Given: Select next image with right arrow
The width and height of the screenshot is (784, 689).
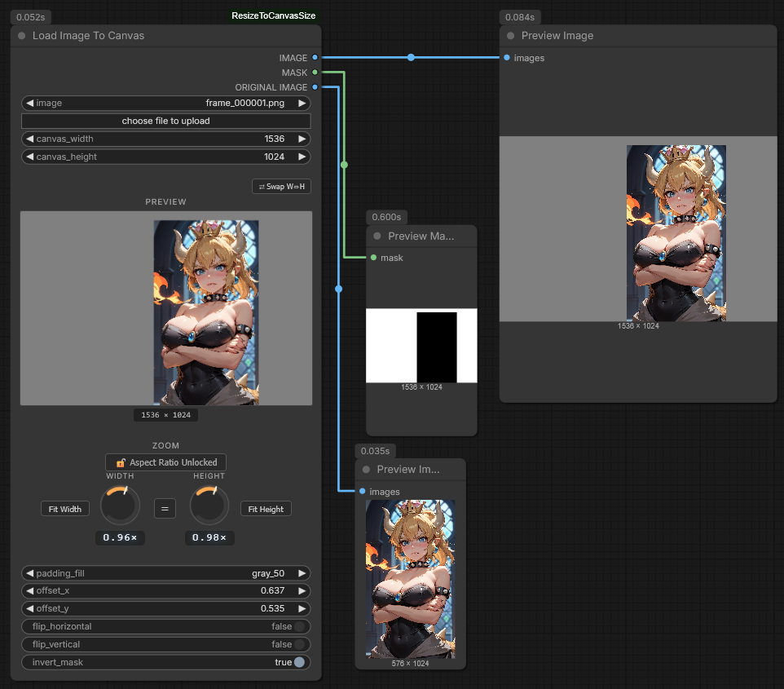Looking at the screenshot, I should coord(302,103).
